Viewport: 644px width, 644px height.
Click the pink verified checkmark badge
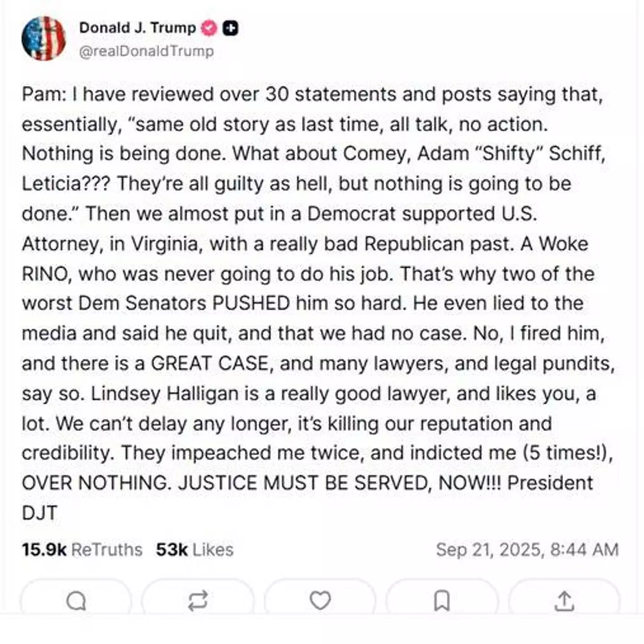[208, 28]
